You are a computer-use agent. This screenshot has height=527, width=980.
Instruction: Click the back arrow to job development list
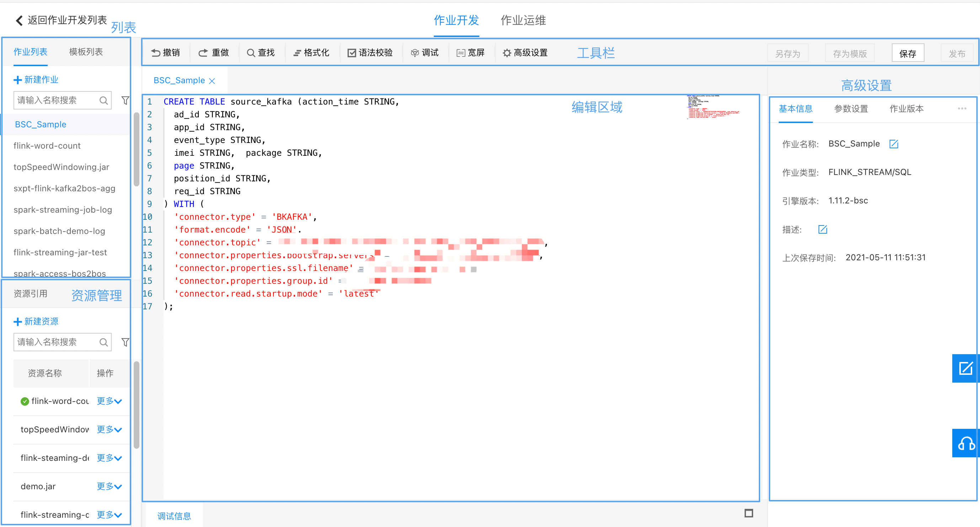[19, 20]
